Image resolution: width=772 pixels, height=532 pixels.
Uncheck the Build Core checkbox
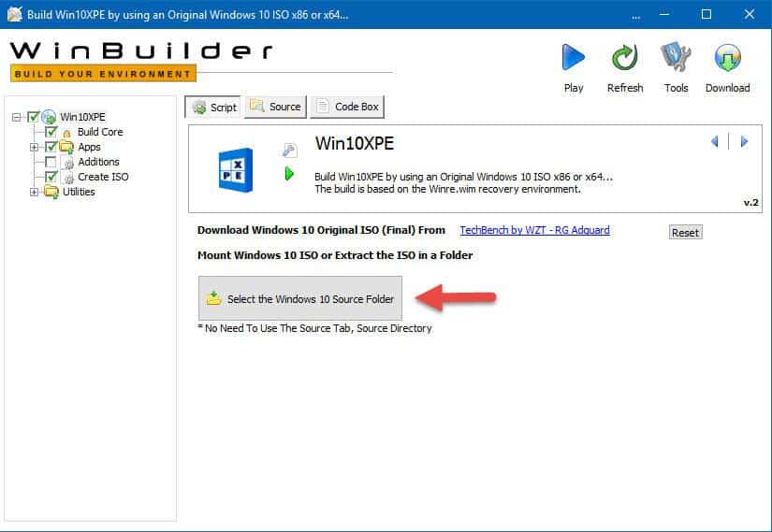click(x=51, y=132)
